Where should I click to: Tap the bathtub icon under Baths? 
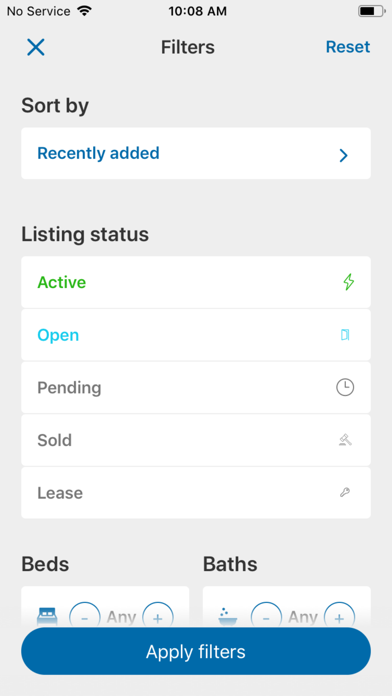coord(228,617)
